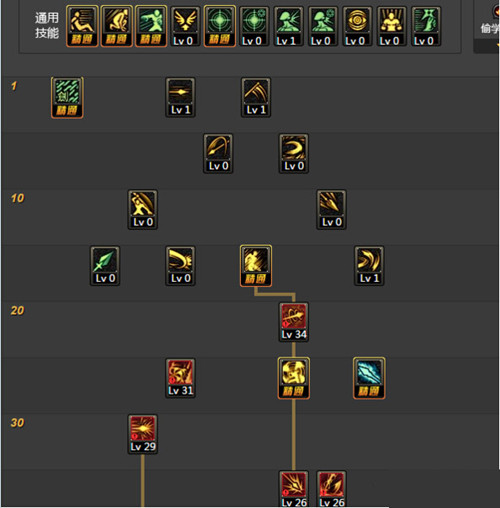
Task: Click the warrior swing Lv 0 skill in row 10
Action: pos(143,210)
